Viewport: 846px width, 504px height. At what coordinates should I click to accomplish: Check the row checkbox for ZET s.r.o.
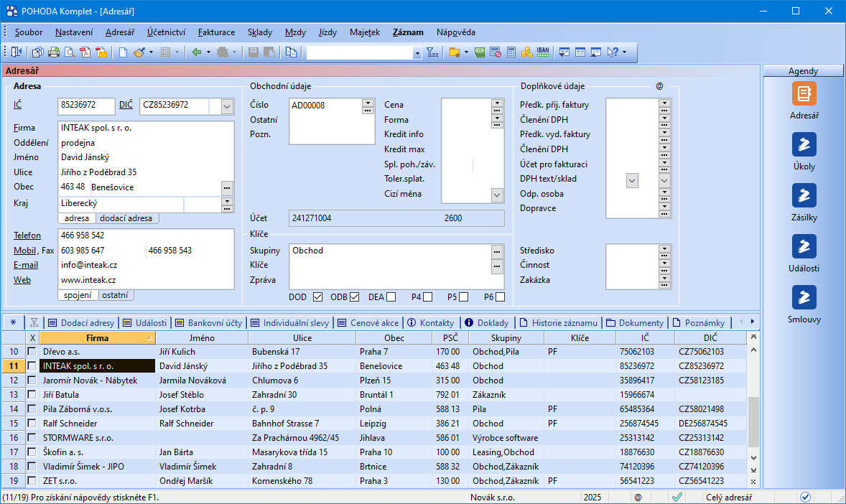coord(32,480)
